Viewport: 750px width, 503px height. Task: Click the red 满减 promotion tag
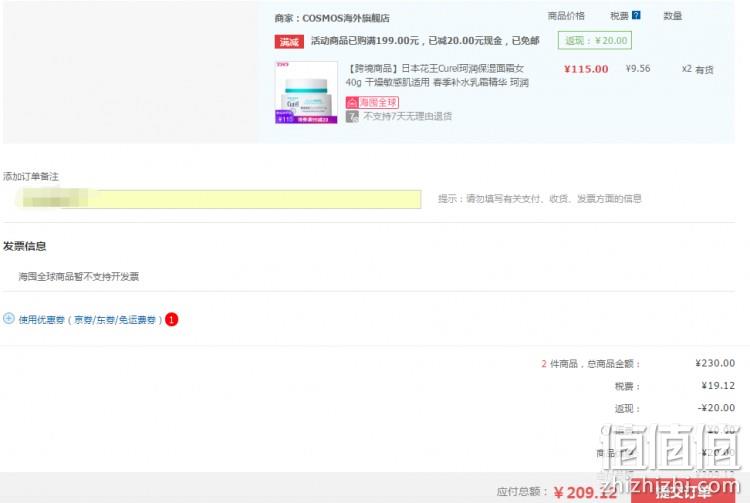(289, 42)
